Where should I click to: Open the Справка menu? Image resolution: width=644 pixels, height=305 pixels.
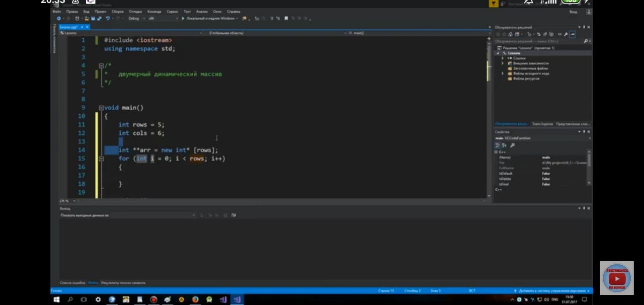[x=233, y=11]
